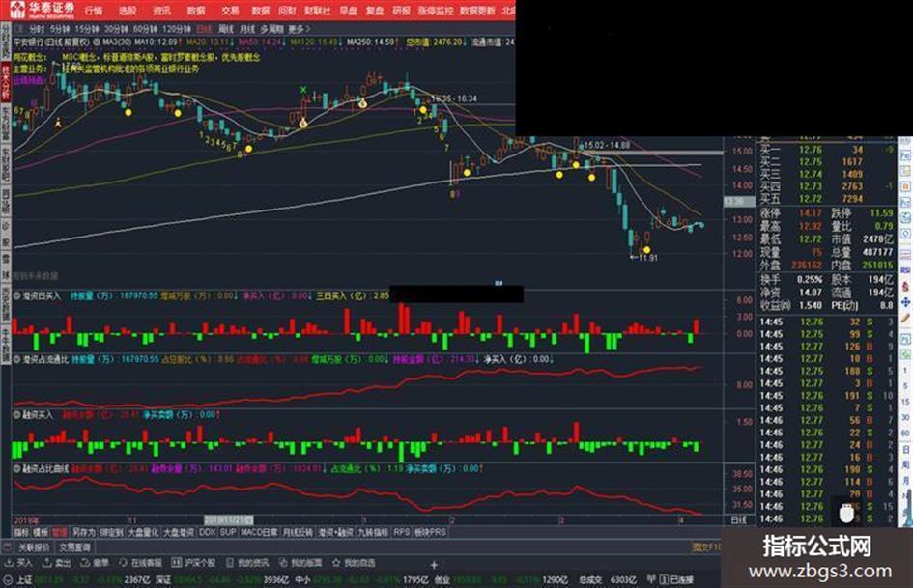Open the 资讯 menu

pyautogui.click(x=161, y=11)
